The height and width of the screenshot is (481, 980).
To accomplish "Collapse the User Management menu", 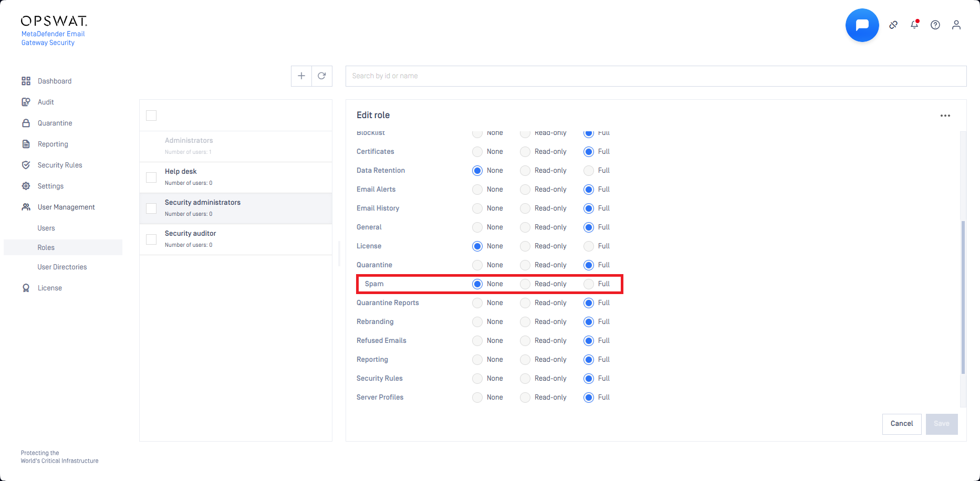I will click(66, 207).
